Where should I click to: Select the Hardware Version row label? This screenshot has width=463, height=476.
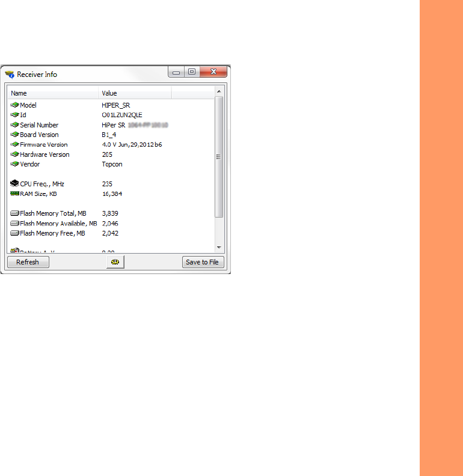coord(44,154)
